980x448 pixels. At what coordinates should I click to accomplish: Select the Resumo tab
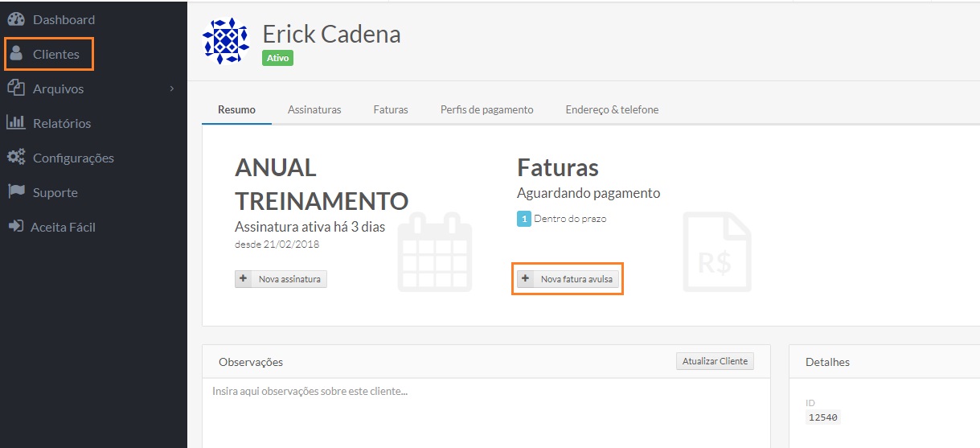click(x=236, y=109)
